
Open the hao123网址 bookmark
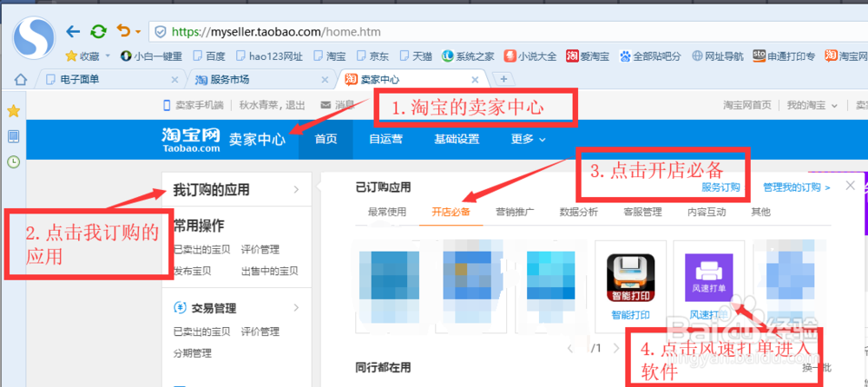coord(269,56)
